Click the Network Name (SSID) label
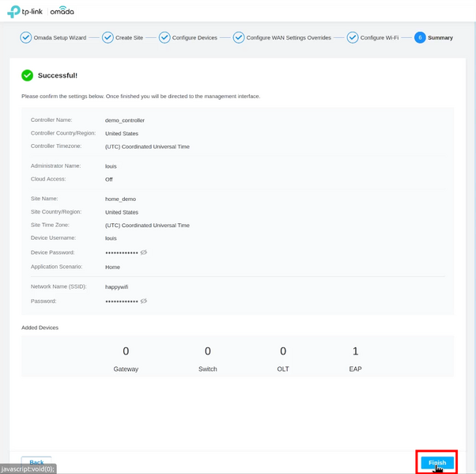476x474 pixels. tap(59, 286)
